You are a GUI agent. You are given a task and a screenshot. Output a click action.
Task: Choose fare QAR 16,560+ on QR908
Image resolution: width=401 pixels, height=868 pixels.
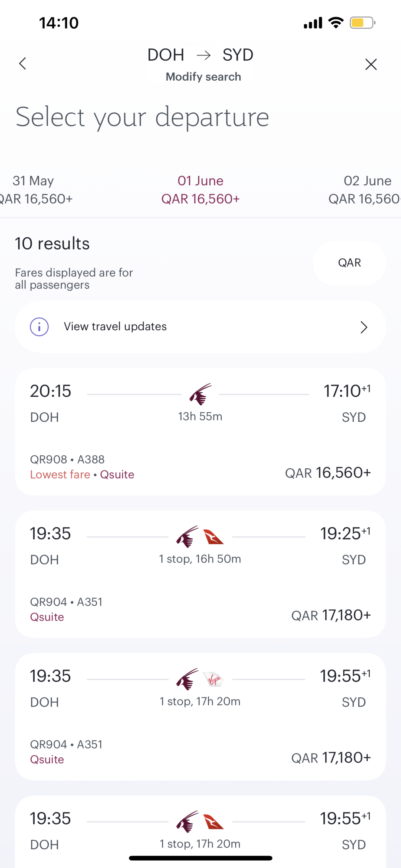coord(328,473)
